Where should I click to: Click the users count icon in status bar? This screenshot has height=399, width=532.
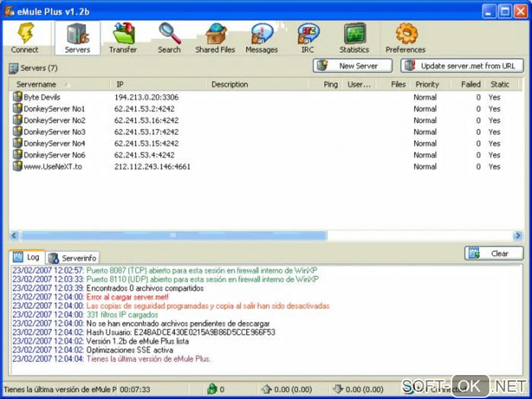pyautogui.click(x=212, y=389)
